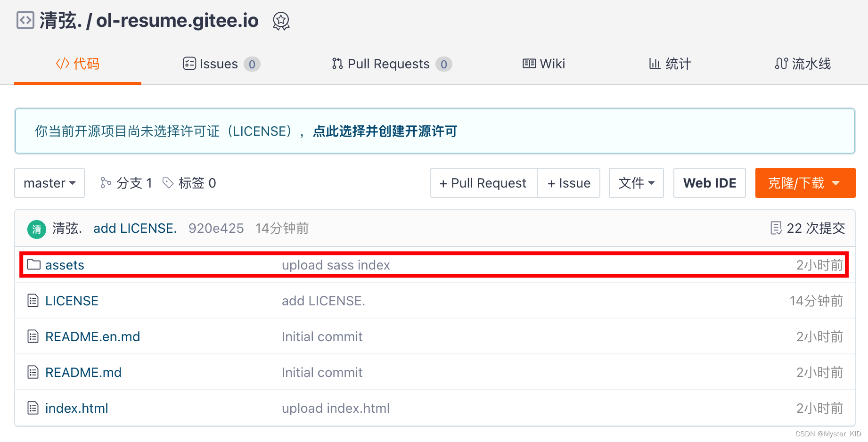Open commit message upload sass index
868x442 pixels.
click(x=336, y=265)
